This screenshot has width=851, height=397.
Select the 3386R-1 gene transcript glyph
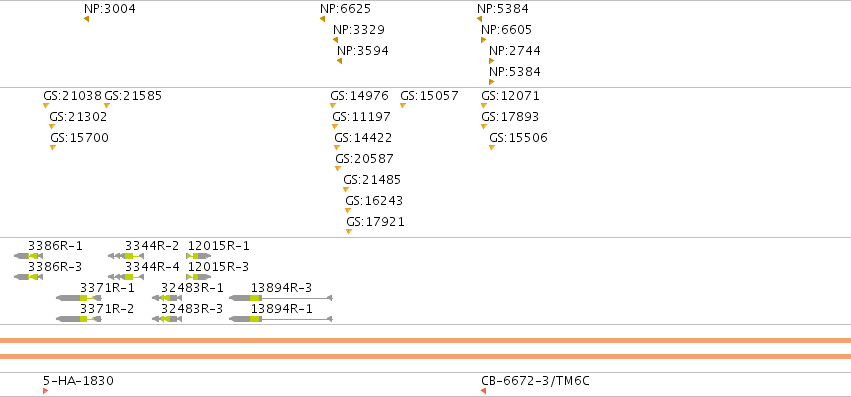28,256
